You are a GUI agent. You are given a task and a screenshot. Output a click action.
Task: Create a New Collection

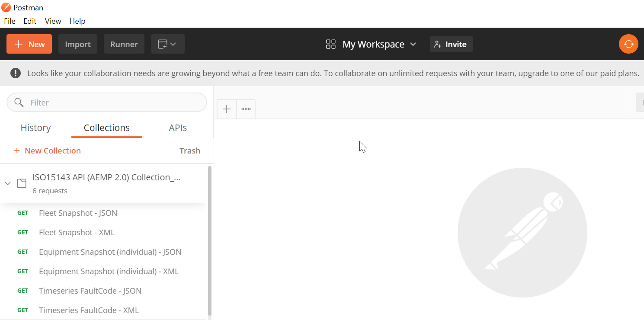click(48, 150)
